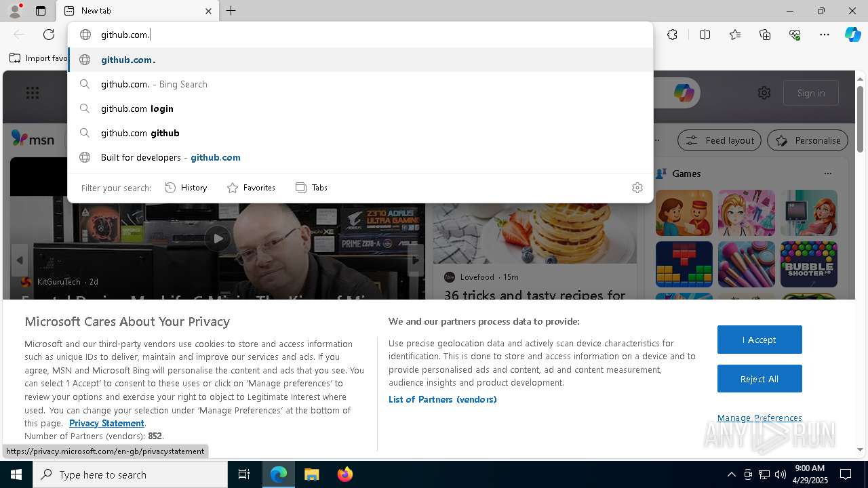Screen dimensions: 868x488
Task: Open the MSN app launcher grid
Action: pos(33,93)
